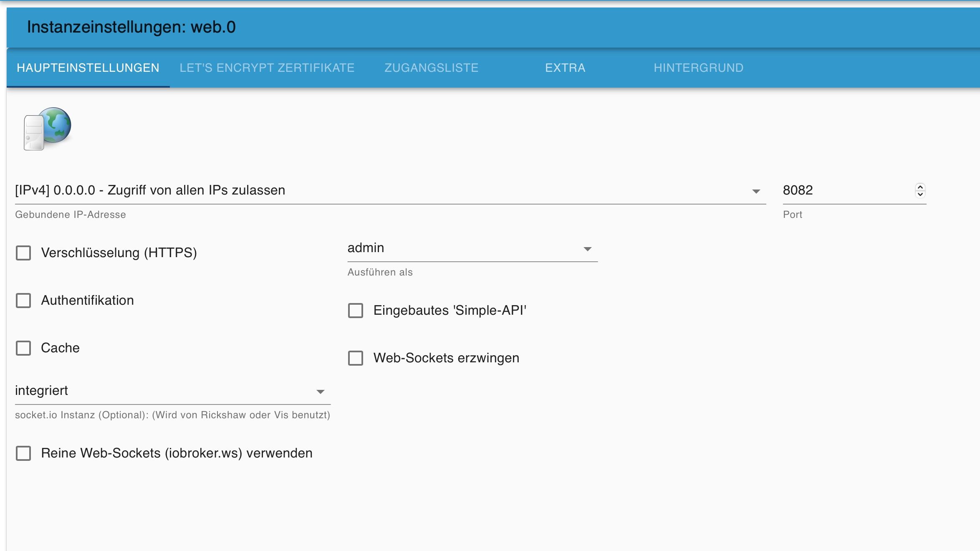Check the Eingebautes 'Simple-API' option
The width and height of the screenshot is (980, 551).
356,311
